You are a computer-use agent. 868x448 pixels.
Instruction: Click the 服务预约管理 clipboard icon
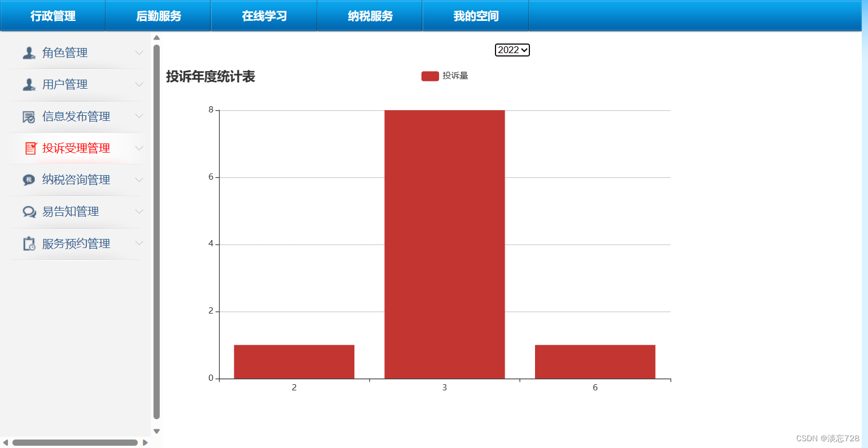coord(29,243)
